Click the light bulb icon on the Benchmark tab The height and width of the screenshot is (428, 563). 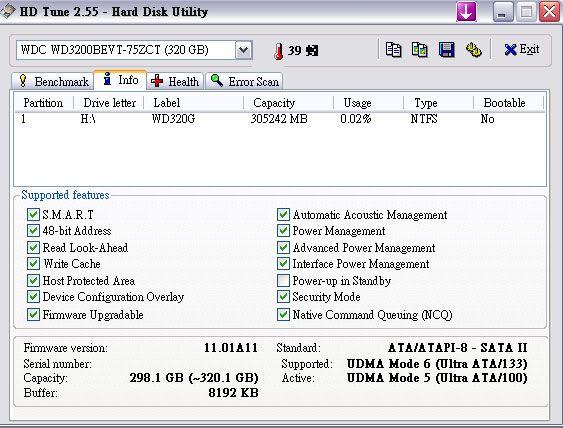(23, 81)
